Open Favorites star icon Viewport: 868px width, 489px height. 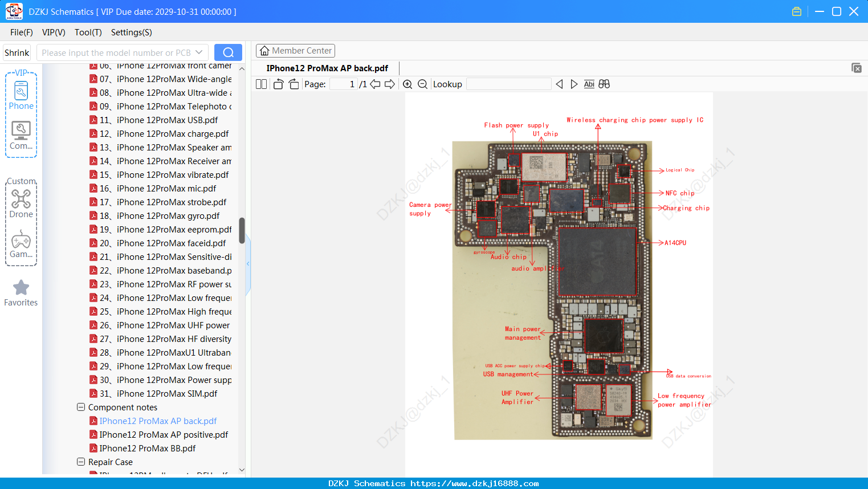(x=21, y=293)
